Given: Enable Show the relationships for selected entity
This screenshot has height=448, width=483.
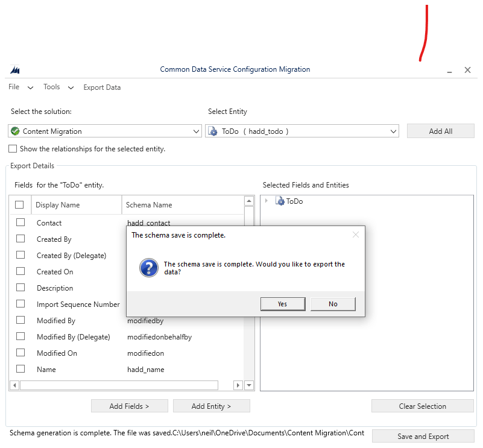Looking at the screenshot, I should (13, 149).
